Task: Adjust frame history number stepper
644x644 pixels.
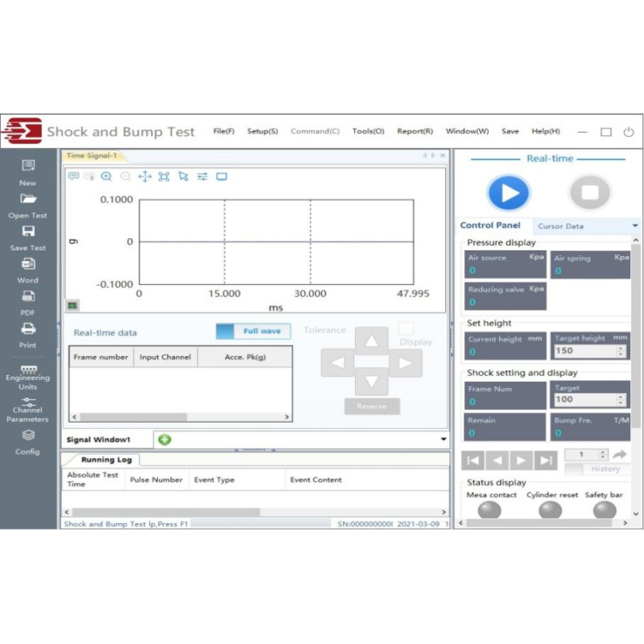Action: click(x=602, y=454)
